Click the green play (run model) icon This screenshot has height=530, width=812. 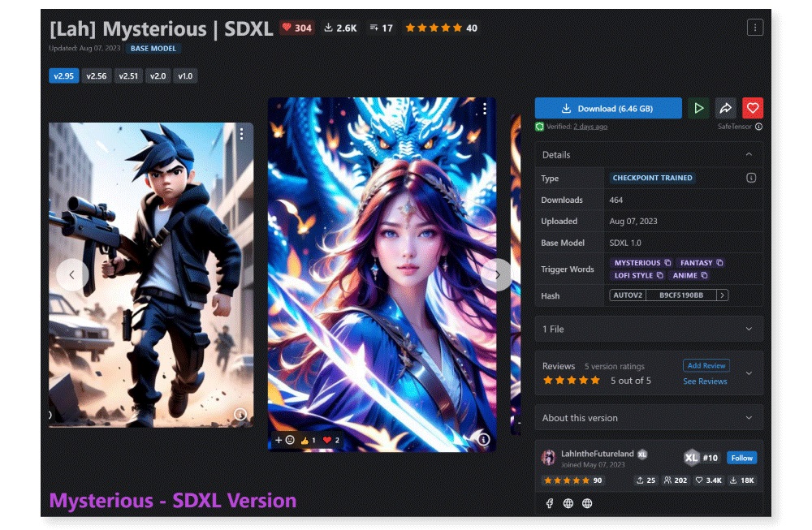(x=698, y=108)
